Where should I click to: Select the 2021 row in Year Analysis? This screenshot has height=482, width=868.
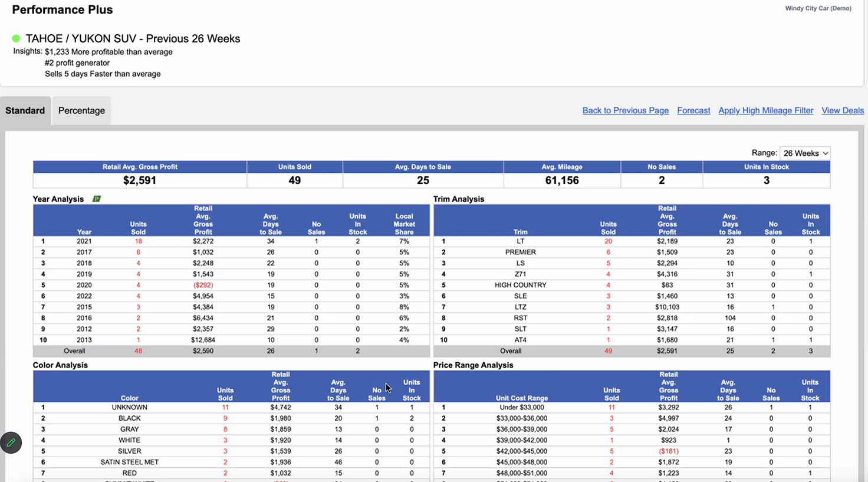[177, 241]
